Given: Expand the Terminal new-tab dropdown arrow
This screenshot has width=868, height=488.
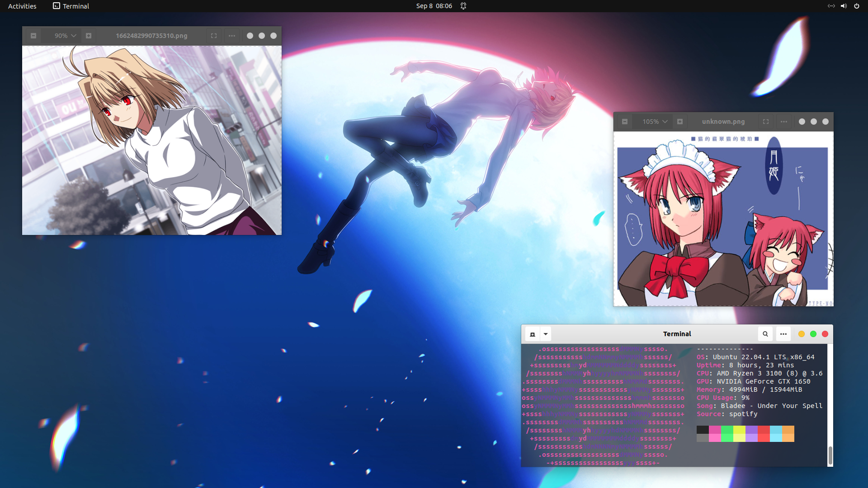Looking at the screenshot, I should [546, 334].
